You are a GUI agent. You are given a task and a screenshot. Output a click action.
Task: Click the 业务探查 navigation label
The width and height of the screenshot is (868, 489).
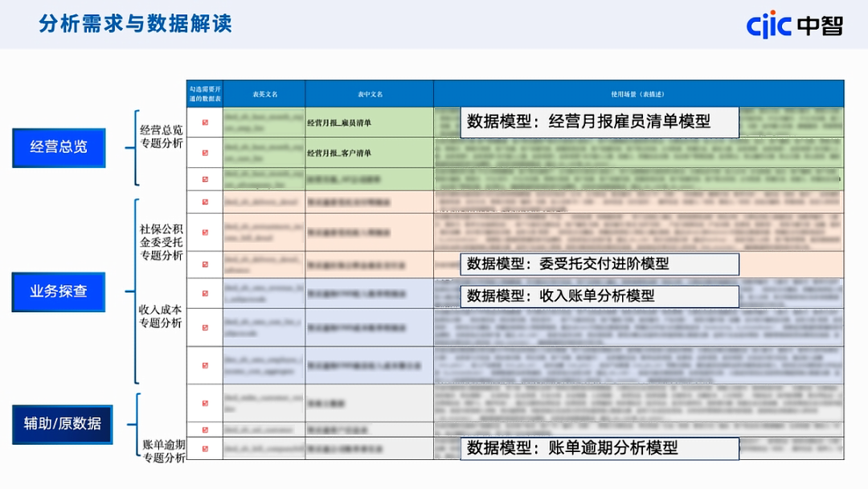58,292
